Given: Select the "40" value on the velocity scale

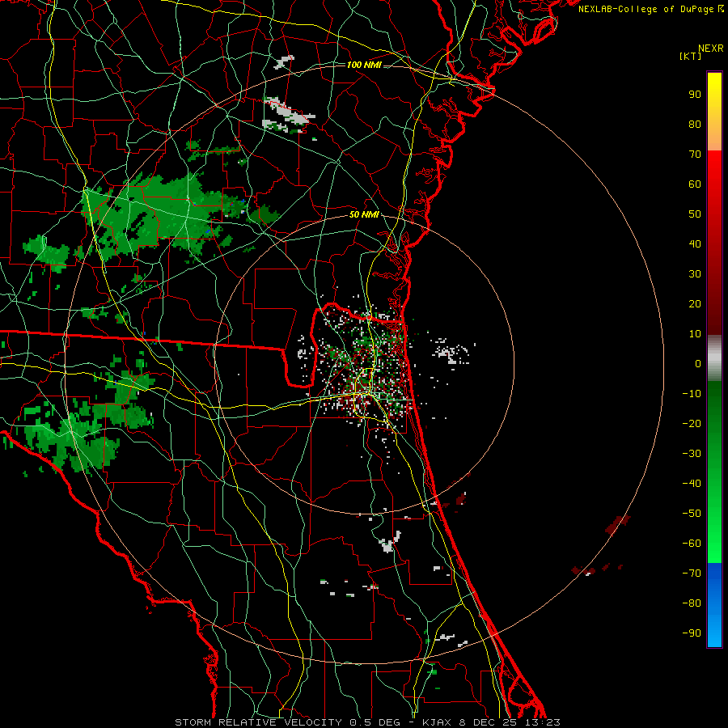Looking at the screenshot, I should [695, 243].
